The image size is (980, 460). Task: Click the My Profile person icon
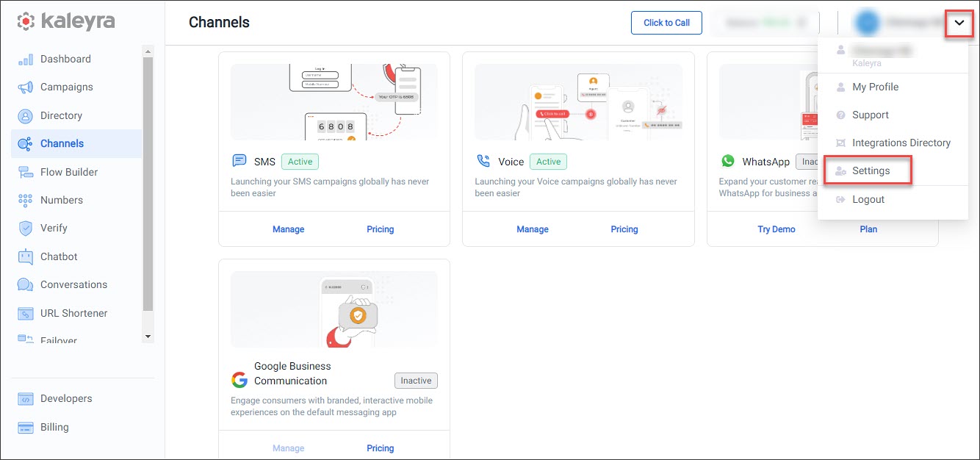point(840,87)
